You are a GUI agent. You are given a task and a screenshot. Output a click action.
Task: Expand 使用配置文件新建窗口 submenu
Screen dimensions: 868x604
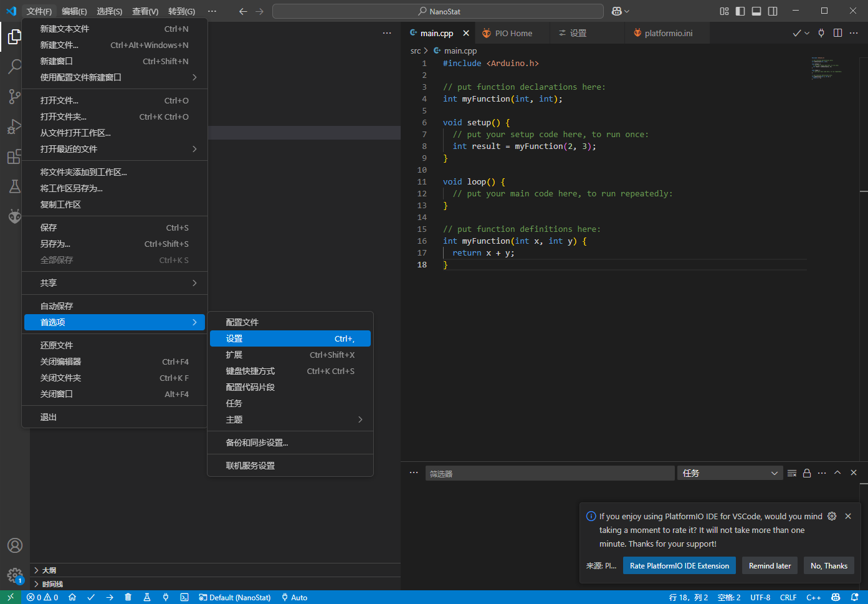(115, 77)
